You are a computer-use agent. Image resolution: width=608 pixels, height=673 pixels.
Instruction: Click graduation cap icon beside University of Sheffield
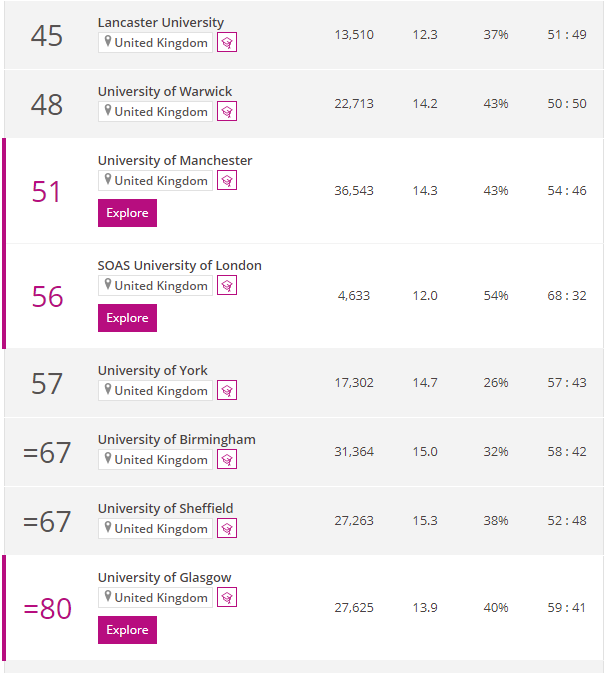point(227,528)
